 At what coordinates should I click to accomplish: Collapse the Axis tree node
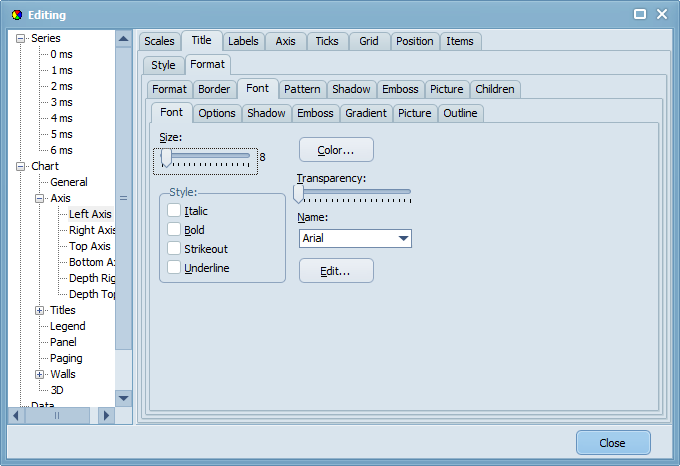pos(40,198)
